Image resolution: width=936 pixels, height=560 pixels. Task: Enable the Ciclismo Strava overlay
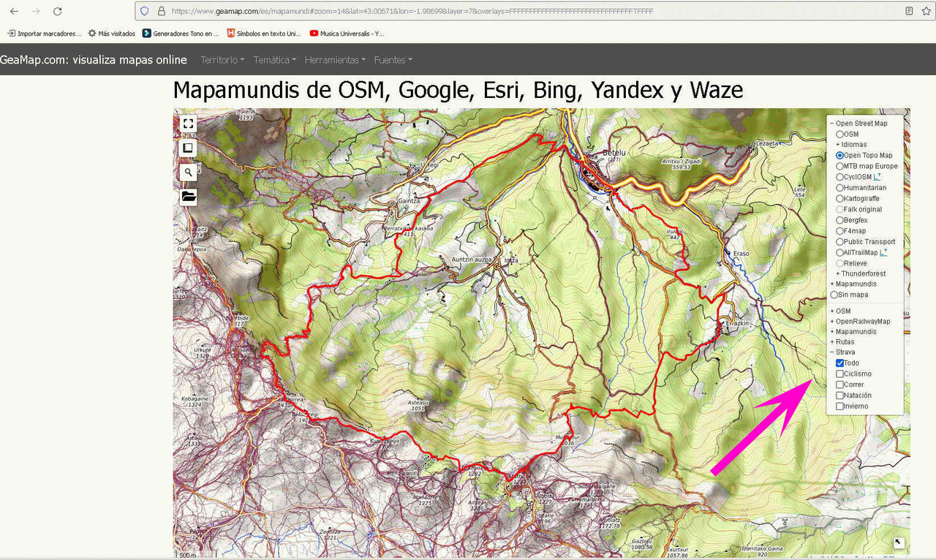click(x=839, y=374)
